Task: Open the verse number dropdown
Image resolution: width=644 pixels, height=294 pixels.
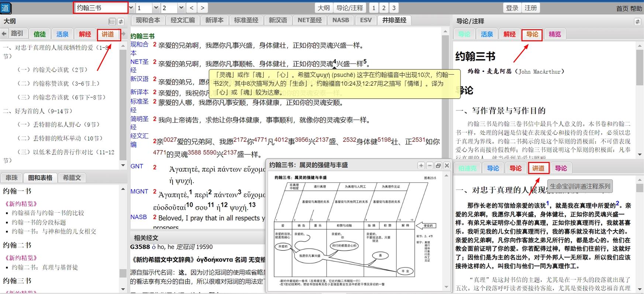Action: tap(181, 8)
